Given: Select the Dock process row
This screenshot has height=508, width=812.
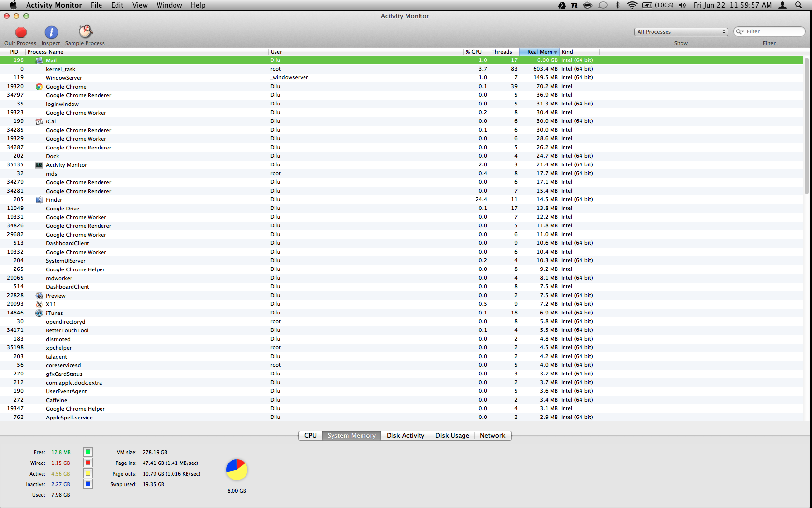Looking at the screenshot, I should tap(402, 156).
